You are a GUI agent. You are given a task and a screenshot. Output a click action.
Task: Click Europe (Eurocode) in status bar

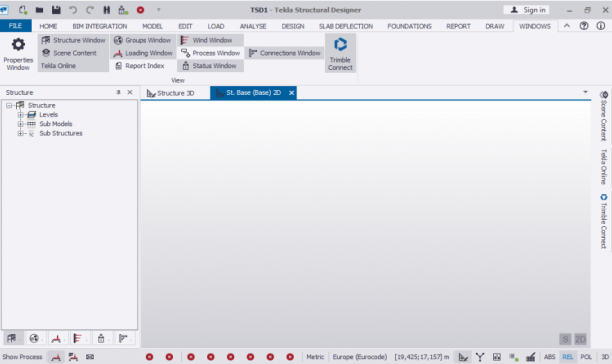click(359, 357)
